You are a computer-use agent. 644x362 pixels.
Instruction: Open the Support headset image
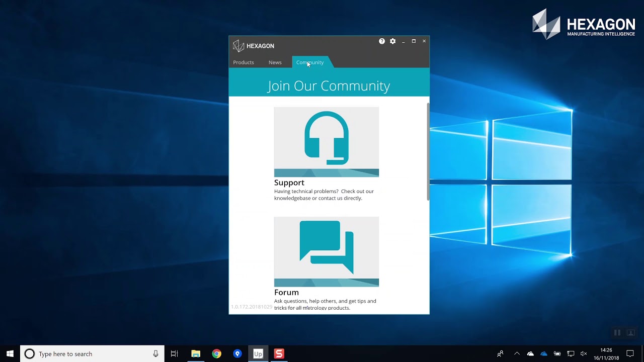point(327,142)
